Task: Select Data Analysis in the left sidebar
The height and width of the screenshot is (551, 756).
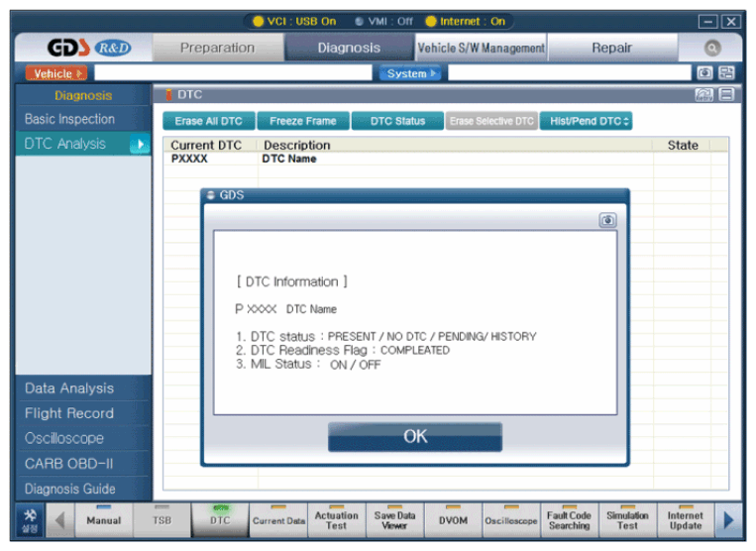Action: click(69, 388)
